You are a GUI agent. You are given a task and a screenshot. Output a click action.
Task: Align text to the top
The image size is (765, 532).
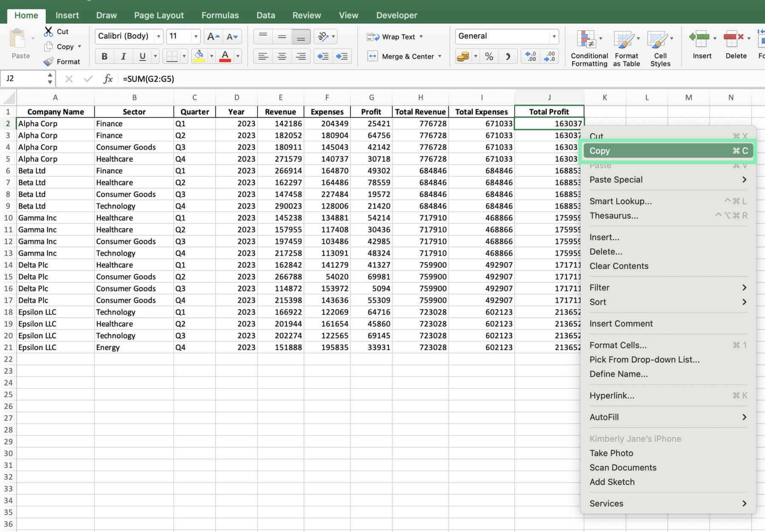pyautogui.click(x=263, y=37)
